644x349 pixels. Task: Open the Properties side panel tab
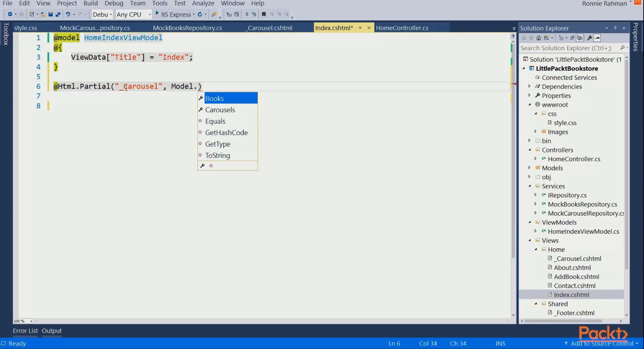(636, 37)
